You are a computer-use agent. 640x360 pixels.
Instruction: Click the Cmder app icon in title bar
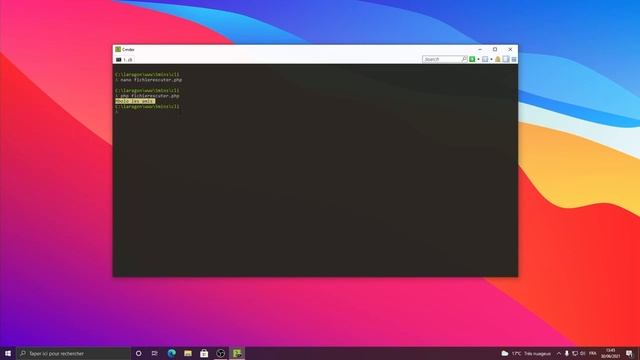coord(118,49)
